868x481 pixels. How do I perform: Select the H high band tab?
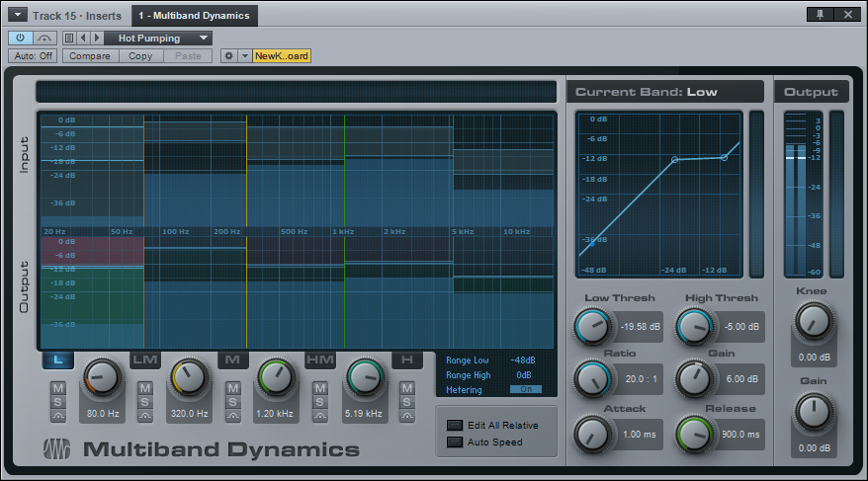(x=407, y=360)
